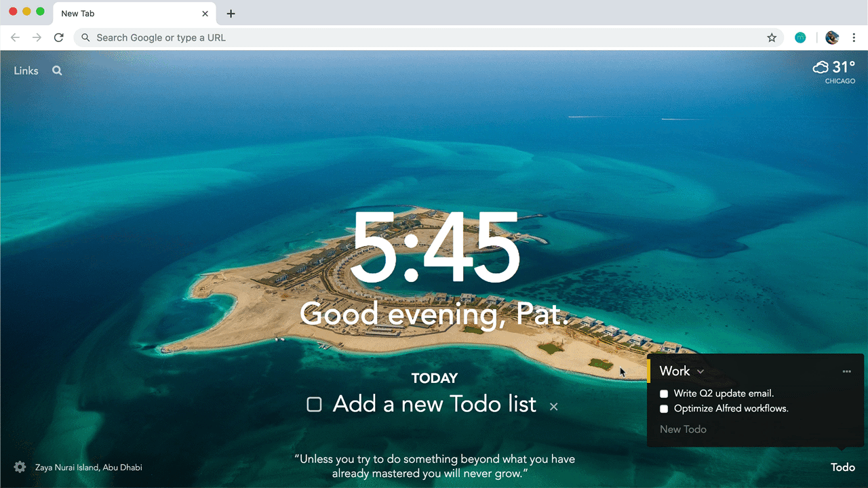Click the Write Q2 update email text
Viewport: 868px width, 488px height.
pyautogui.click(x=724, y=394)
